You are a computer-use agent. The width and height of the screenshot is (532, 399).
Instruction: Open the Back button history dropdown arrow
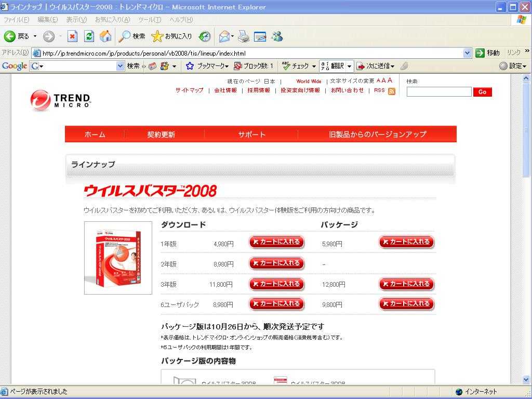click(x=35, y=36)
